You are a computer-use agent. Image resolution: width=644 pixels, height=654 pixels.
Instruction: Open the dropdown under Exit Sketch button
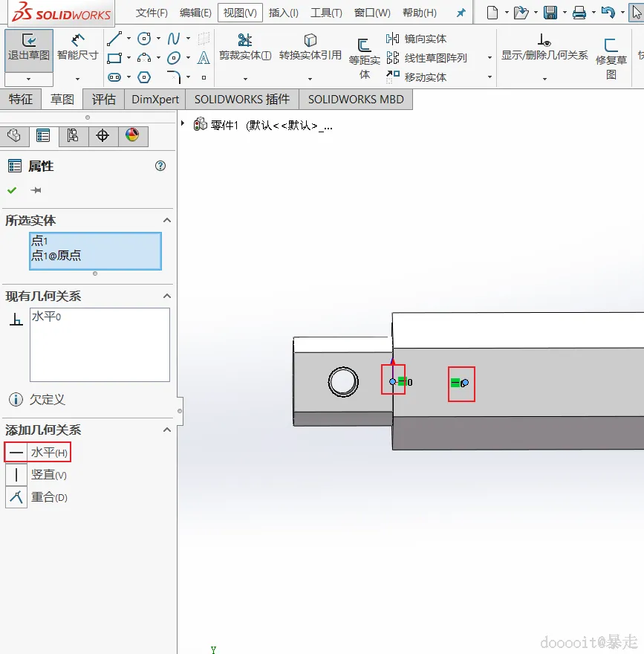pyautogui.click(x=29, y=79)
